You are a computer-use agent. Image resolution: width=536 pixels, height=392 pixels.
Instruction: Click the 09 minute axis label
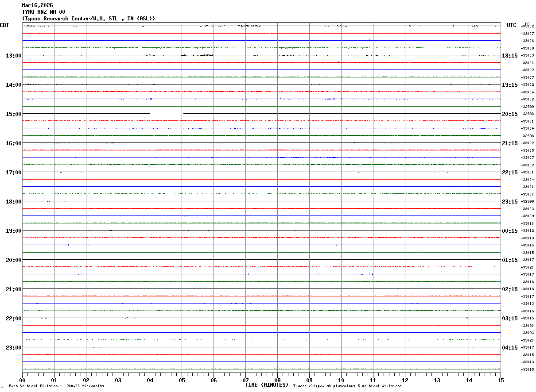309,380
